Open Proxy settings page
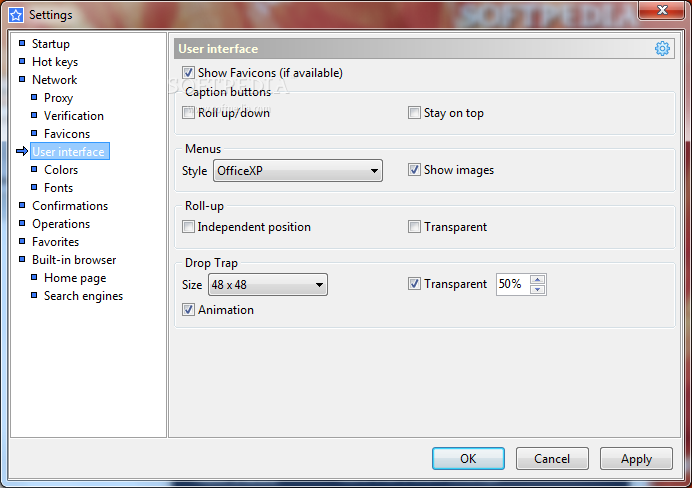 point(58,98)
